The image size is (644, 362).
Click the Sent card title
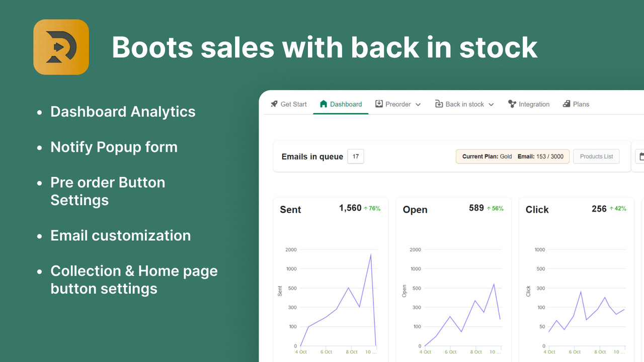[x=290, y=210]
